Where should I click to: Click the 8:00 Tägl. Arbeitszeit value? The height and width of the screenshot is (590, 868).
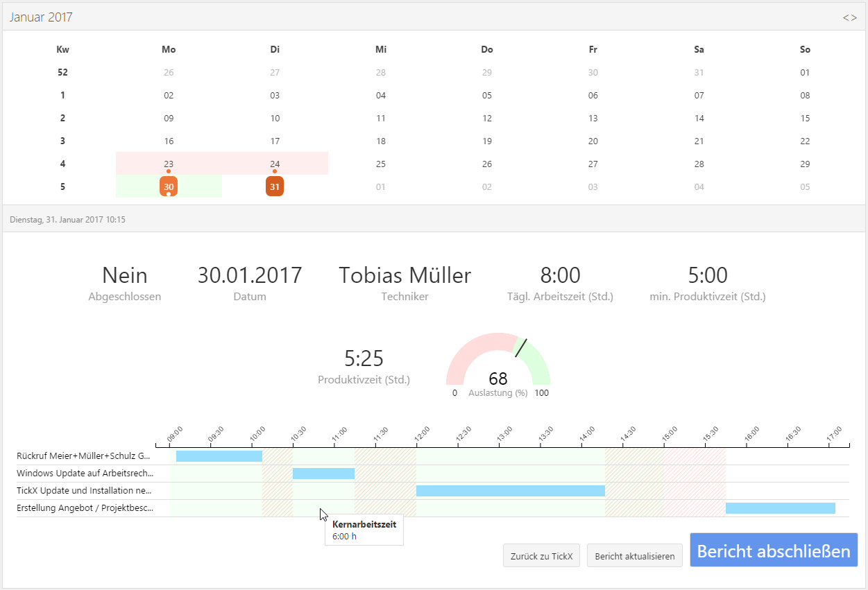[x=560, y=275]
